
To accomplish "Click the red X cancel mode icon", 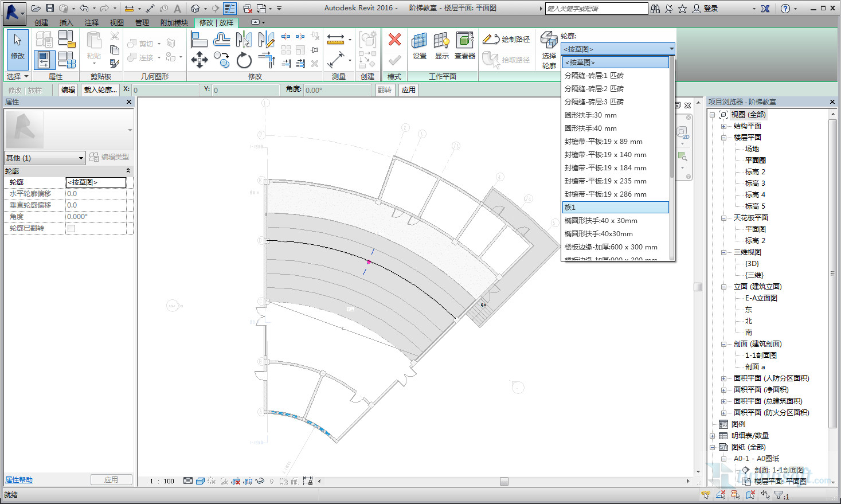I will 394,40.
